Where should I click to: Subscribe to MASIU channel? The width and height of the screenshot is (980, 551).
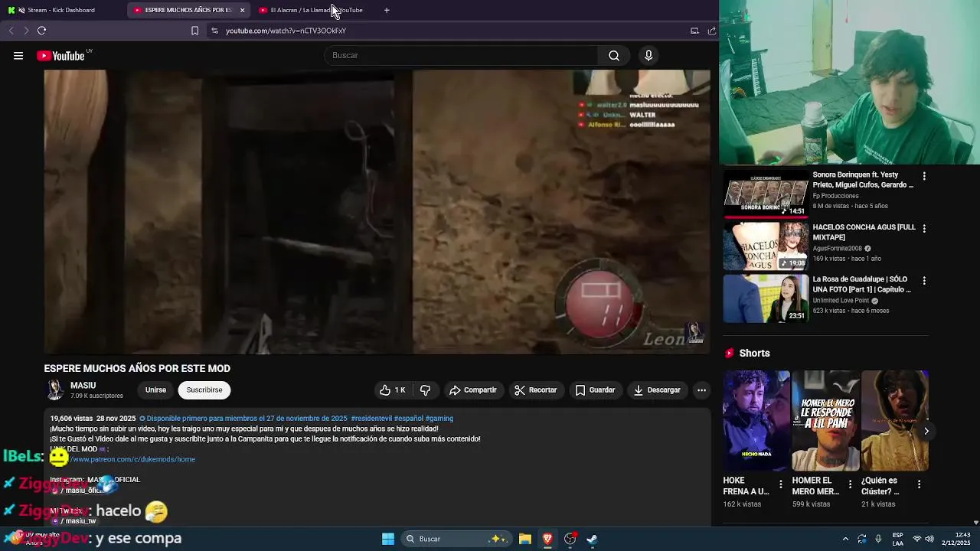(x=204, y=390)
